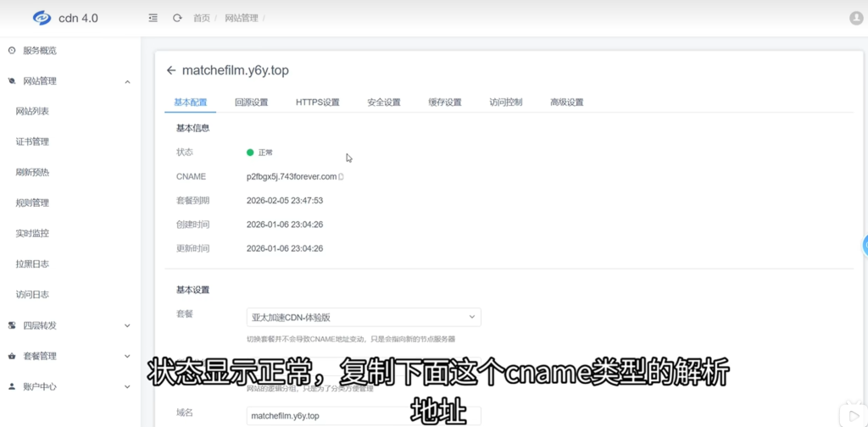
Task: Open 访问日志 in the sidebar
Action: coord(33,295)
